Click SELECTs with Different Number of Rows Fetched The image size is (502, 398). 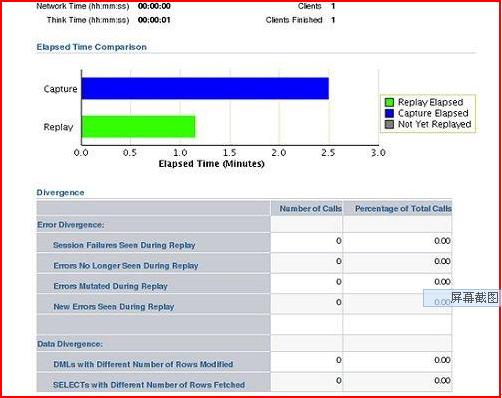(x=149, y=385)
